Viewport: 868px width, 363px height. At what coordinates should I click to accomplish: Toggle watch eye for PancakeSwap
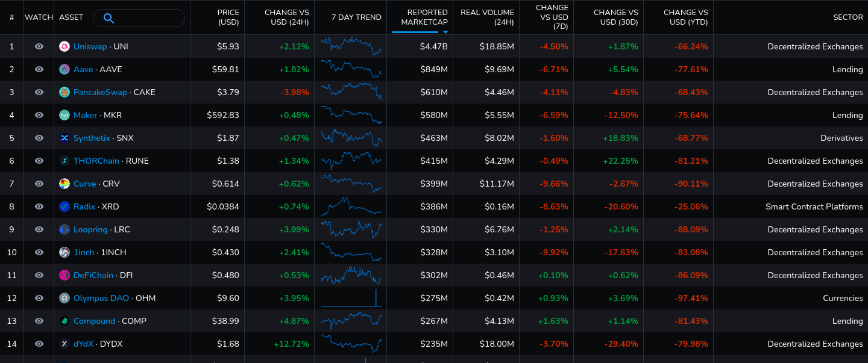coord(39,92)
